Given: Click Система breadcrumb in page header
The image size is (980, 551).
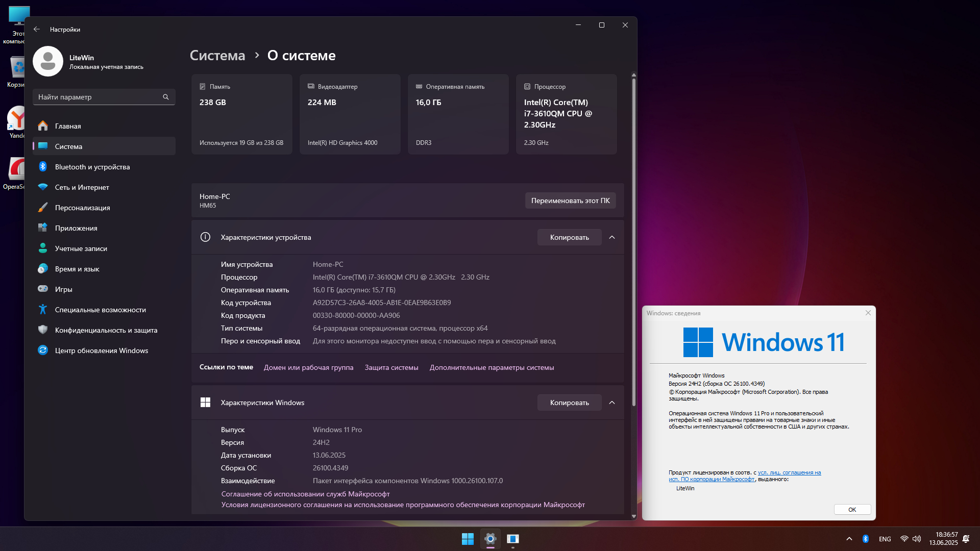Looking at the screenshot, I should tap(217, 55).
